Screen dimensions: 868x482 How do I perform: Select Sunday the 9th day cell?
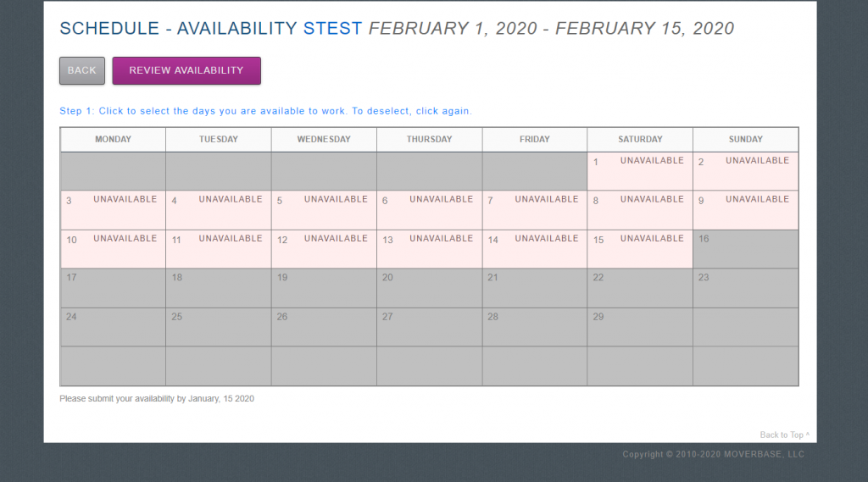click(x=745, y=210)
